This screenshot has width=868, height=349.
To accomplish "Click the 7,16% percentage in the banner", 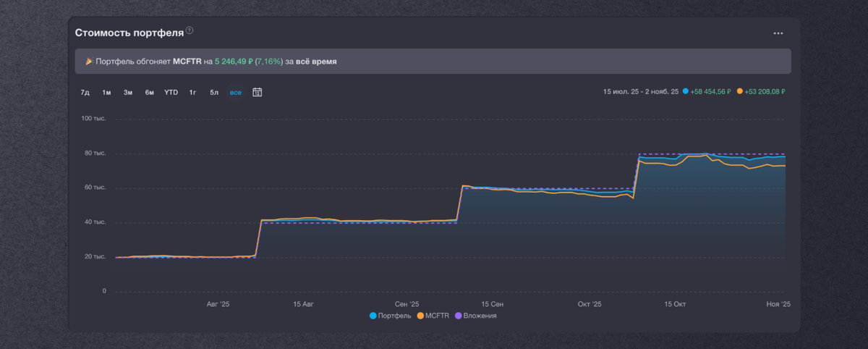I will (x=268, y=62).
